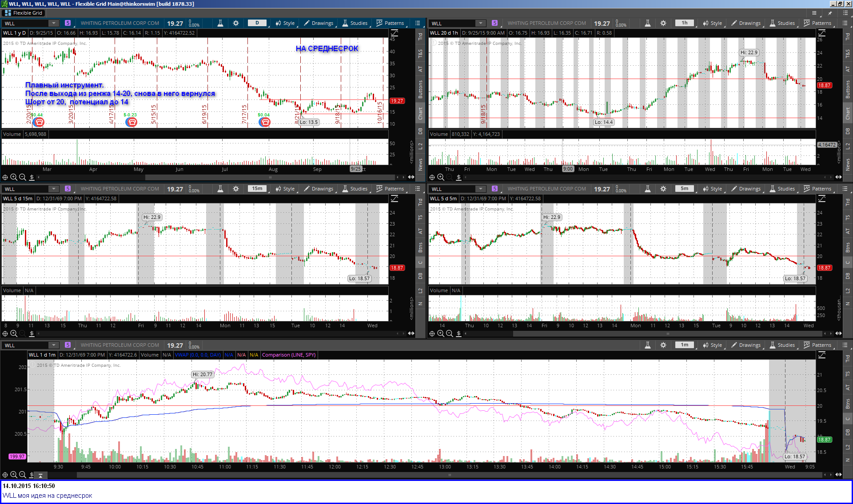This screenshot has width=853, height=504.
Task: Toggle Buttons sidebar tab in daily chart
Action: [420, 89]
